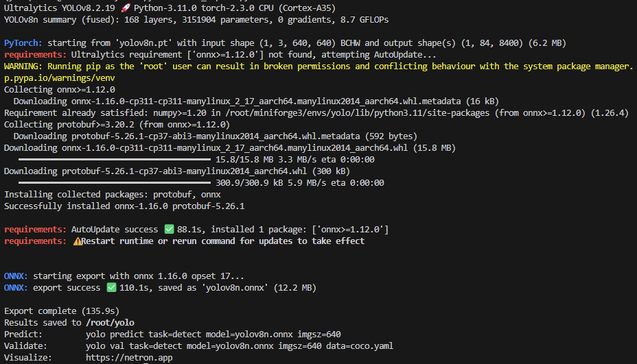Click 'Results saved to' text
The width and height of the screenshot is (637, 364).
click(43, 323)
